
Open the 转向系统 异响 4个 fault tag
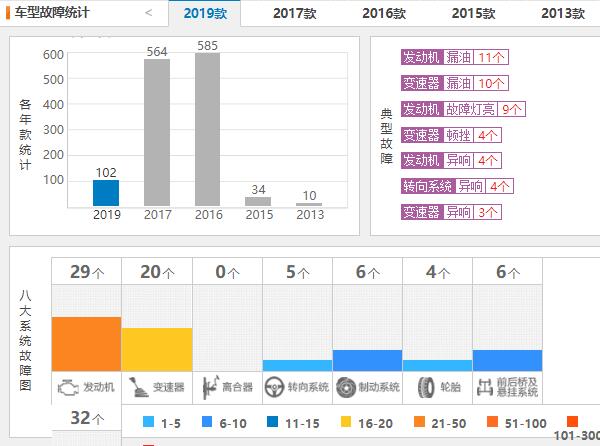(457, 186)
